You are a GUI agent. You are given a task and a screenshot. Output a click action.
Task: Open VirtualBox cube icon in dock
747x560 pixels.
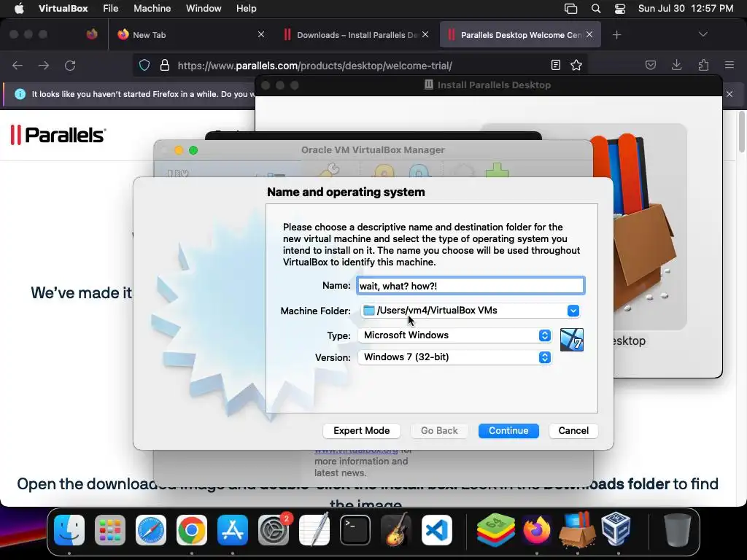pos(616,529)
